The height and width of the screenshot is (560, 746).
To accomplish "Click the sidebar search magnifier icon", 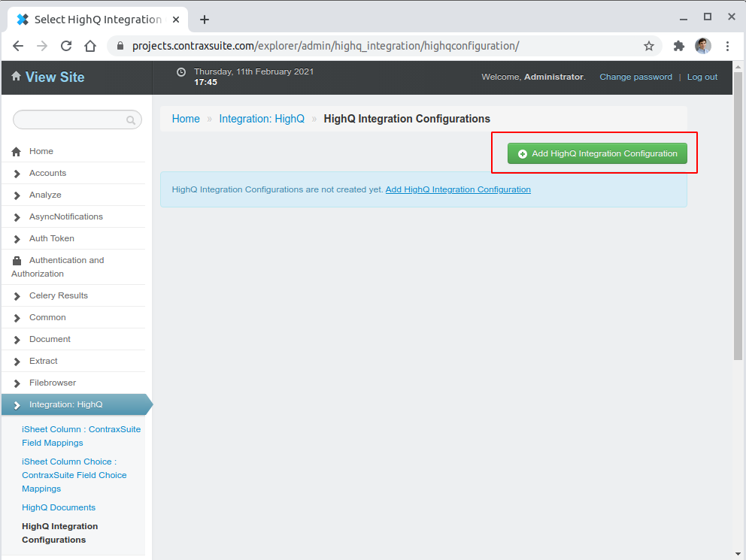I will tap(130, 120).
